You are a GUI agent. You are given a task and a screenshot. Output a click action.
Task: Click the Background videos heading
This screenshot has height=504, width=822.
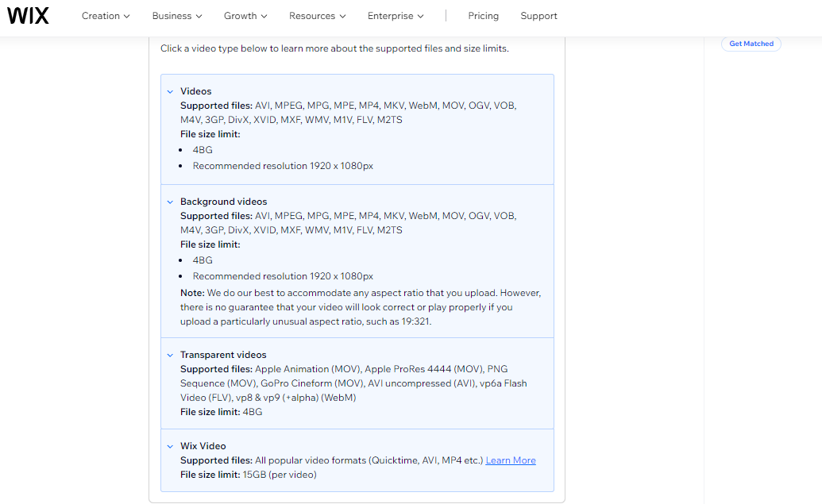click(223, 201)
